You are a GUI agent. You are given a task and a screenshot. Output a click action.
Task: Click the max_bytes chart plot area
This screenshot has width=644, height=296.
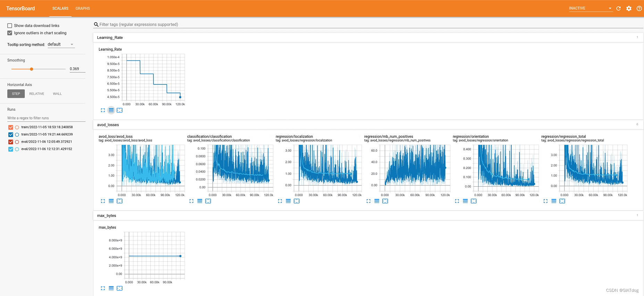[154, 255]
